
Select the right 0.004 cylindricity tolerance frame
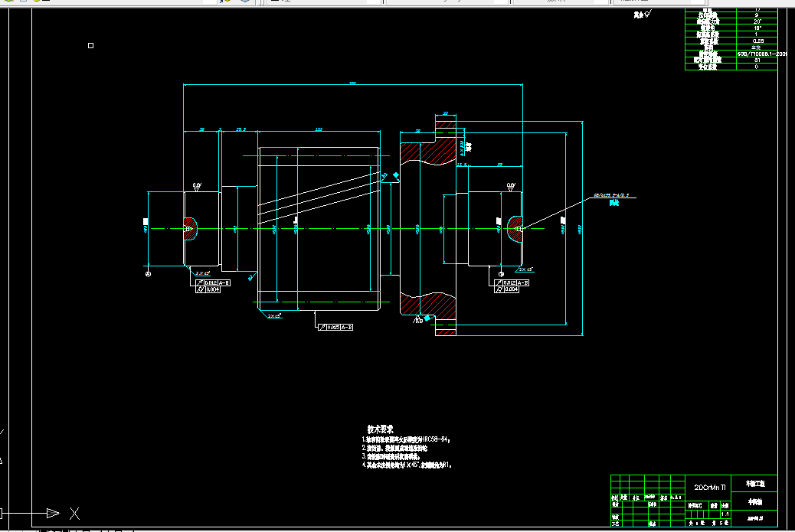click(507, 289)
